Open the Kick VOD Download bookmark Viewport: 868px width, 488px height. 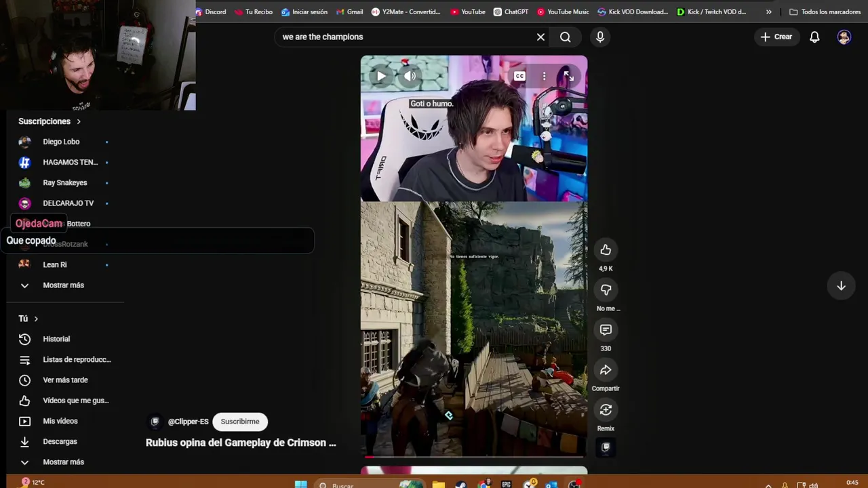(x=633, y=12)
